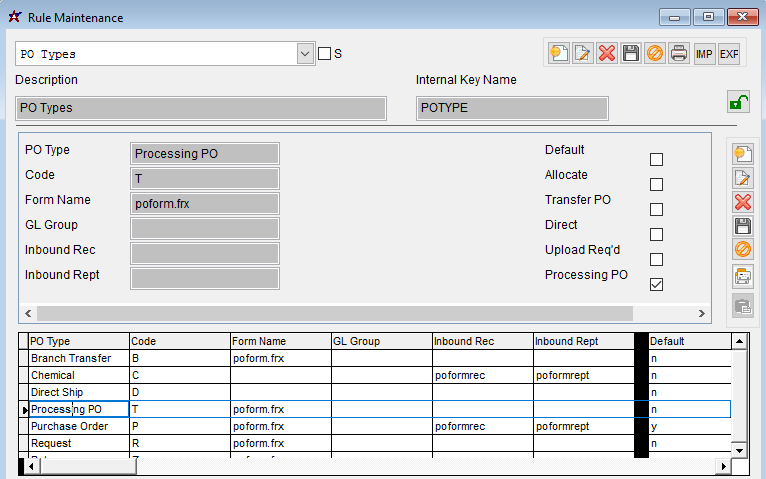Click the red X delete icon in top toolbar

(606, 54)
